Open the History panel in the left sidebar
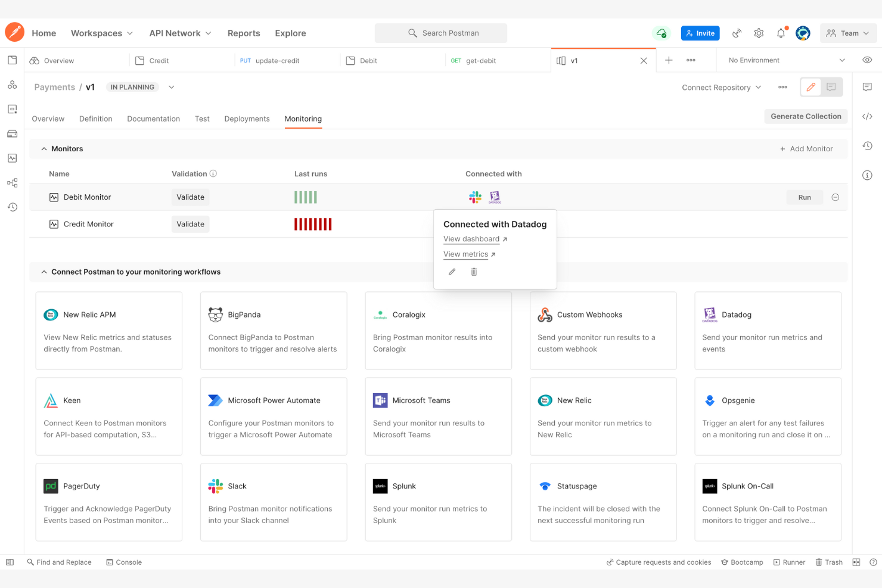The image size is (882, 588). (x=12, y=207)
